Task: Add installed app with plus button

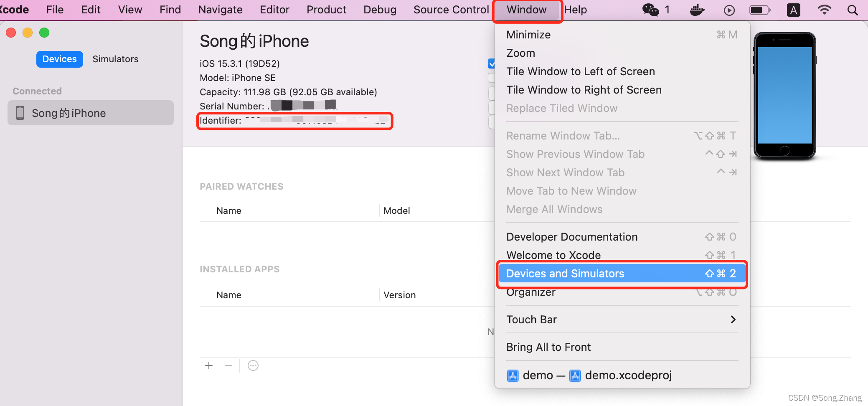Action: click(209, 366)
